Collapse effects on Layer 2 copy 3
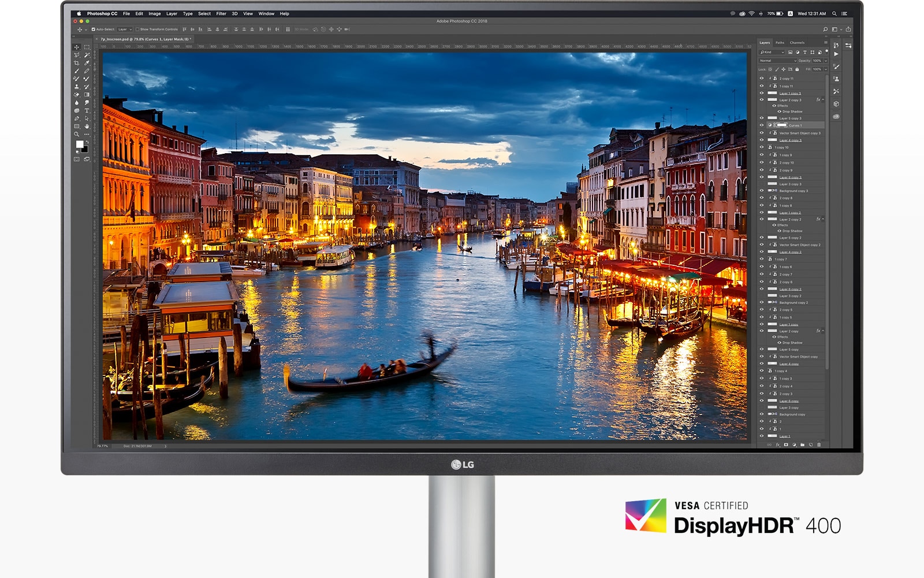924x578 pixels. [823, 100]
